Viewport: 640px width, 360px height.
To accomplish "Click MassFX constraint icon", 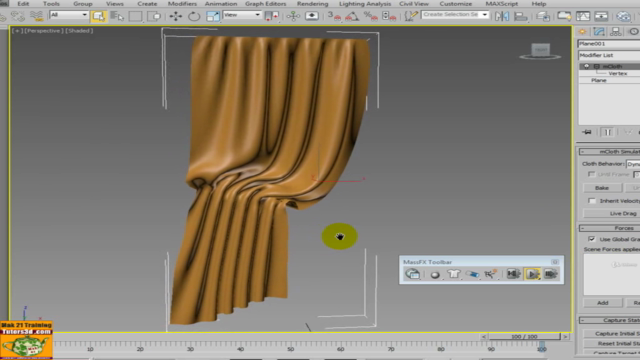I will click(x=472, y=274).
